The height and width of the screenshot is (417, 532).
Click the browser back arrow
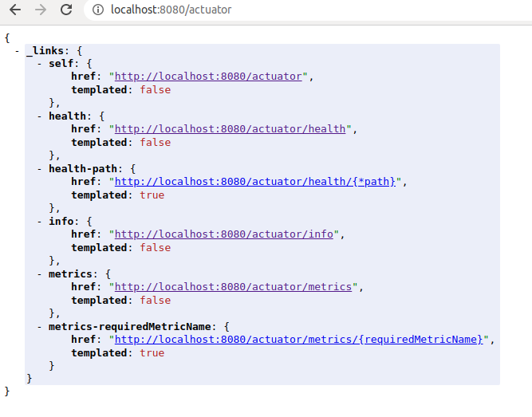click(15, 10)
